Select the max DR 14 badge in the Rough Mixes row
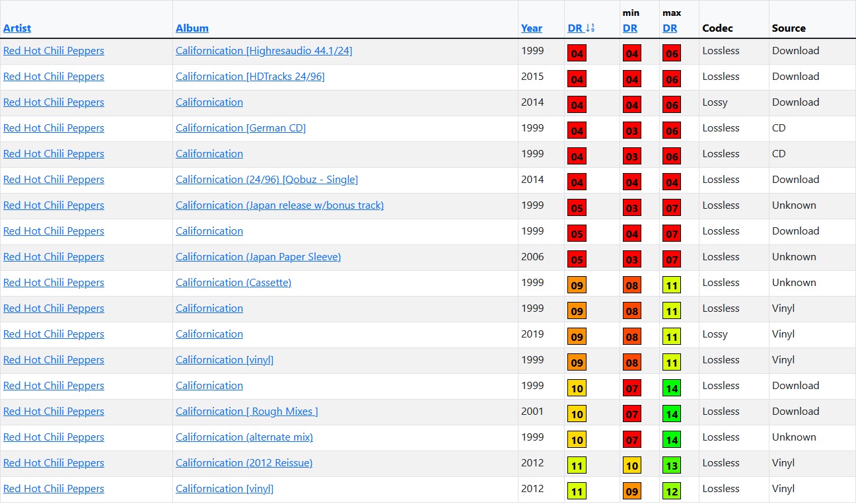Image resolution: width=856 pixels, height=504 pixels. pos(672,414)
